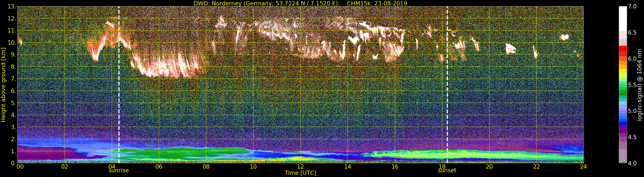Click the '11.' height axis tick label
The width and height of the screenshot is (644, 177).
click(x=12, y=31)
